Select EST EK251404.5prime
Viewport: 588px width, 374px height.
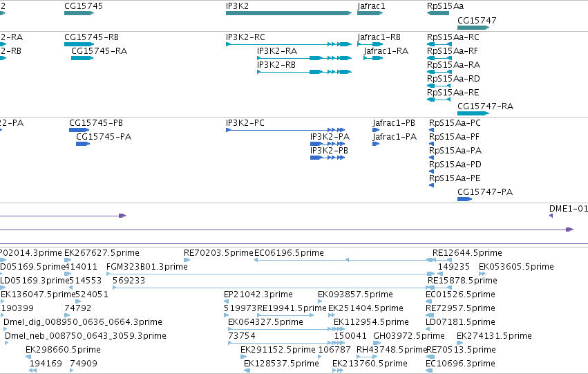366,308
